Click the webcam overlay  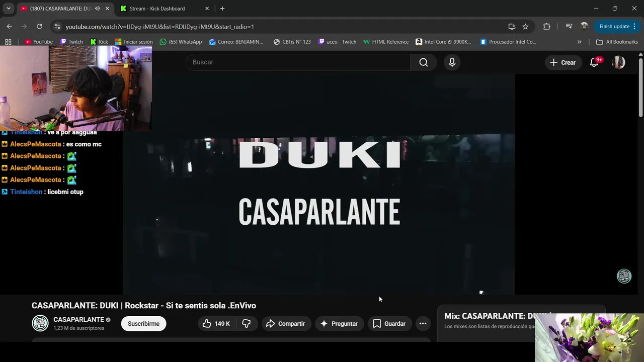coord(76,88)
